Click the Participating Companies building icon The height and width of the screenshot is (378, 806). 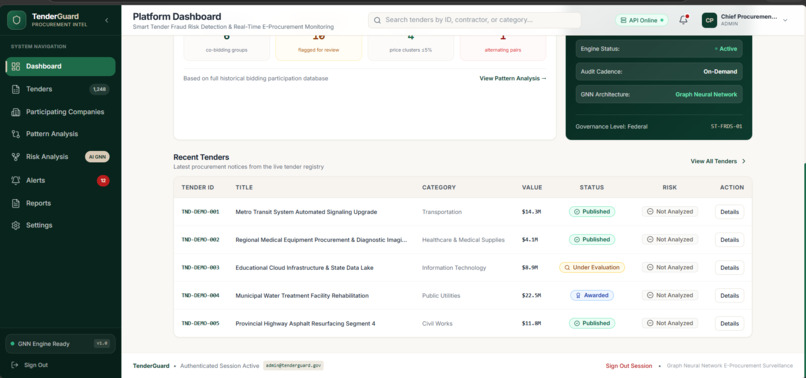tap(16, 112)
